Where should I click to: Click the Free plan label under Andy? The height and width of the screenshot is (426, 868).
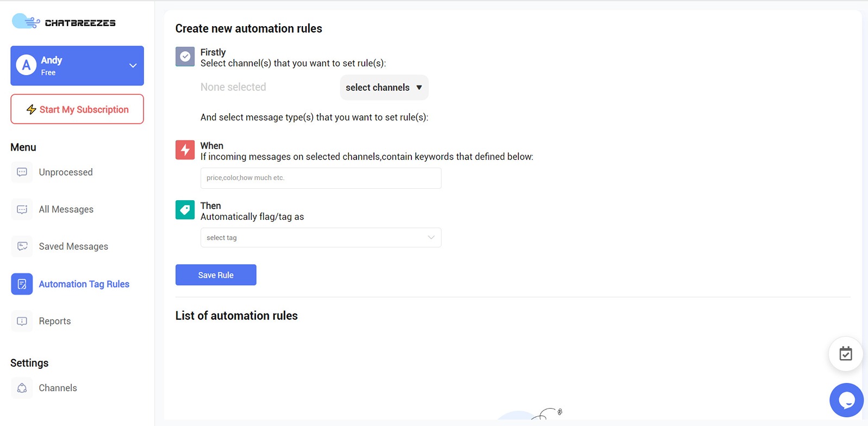click(x=48, y=72)
